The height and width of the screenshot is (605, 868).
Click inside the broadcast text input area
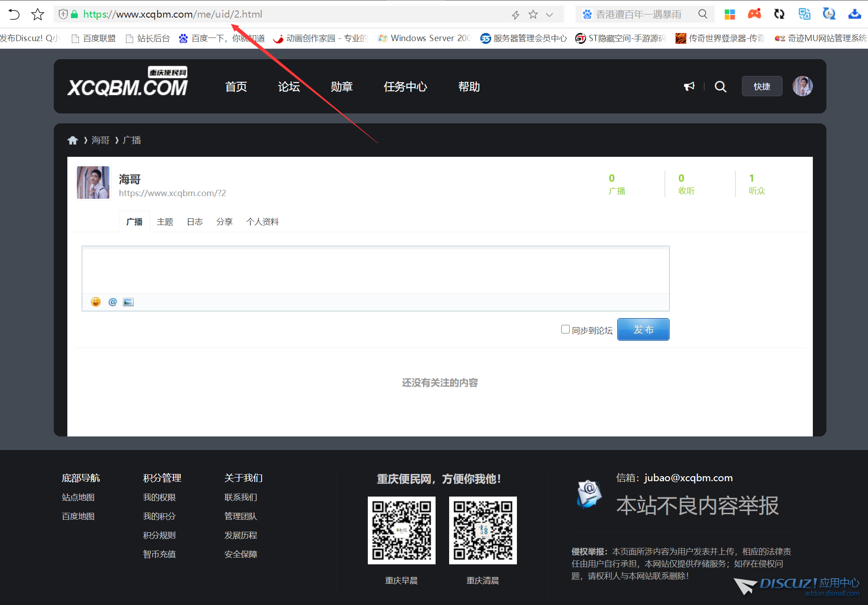point(375,271)
